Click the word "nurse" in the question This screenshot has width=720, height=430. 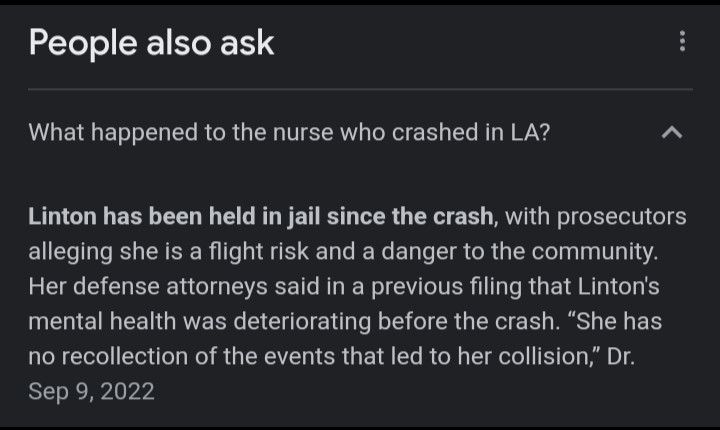305,132
